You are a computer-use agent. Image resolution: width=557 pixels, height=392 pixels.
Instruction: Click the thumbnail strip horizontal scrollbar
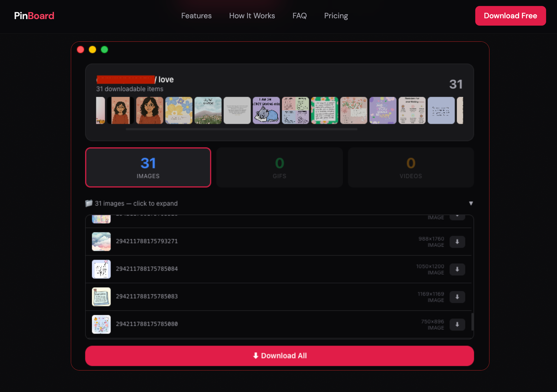click(241, 129)
